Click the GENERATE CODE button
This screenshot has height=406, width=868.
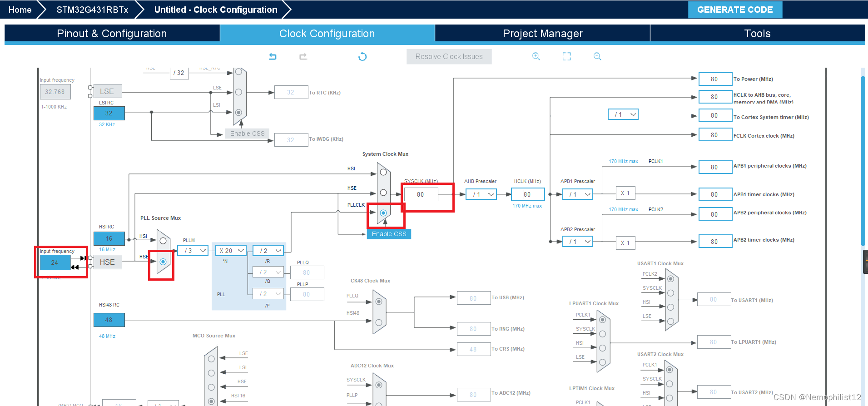coord(735,10)
